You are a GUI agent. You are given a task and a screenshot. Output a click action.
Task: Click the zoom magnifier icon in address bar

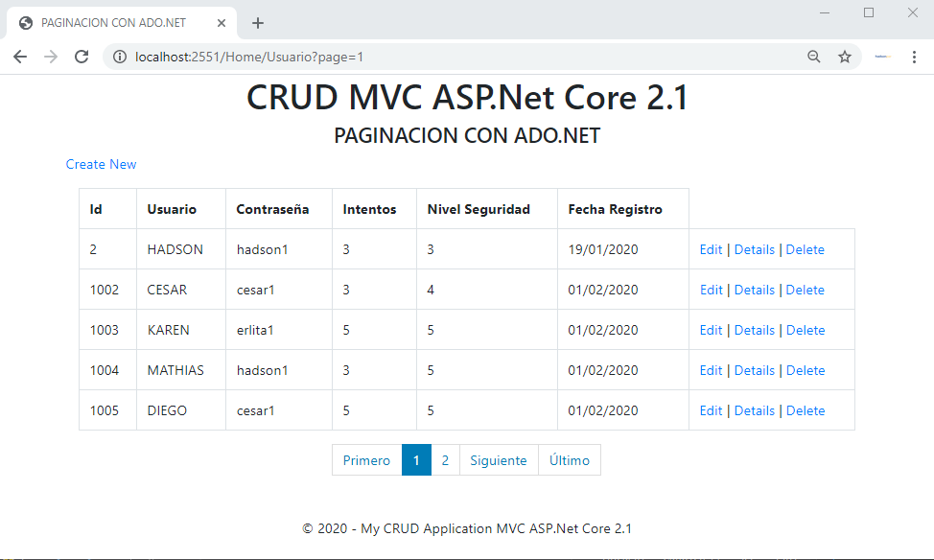tap(814, 57)
